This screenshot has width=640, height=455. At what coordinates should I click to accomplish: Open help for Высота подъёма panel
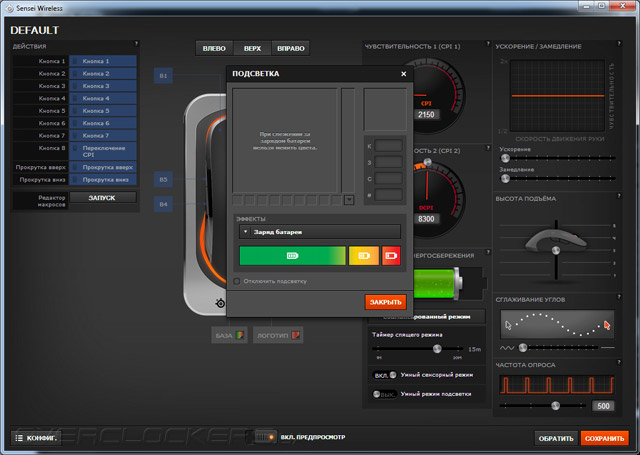click(619, 196)
